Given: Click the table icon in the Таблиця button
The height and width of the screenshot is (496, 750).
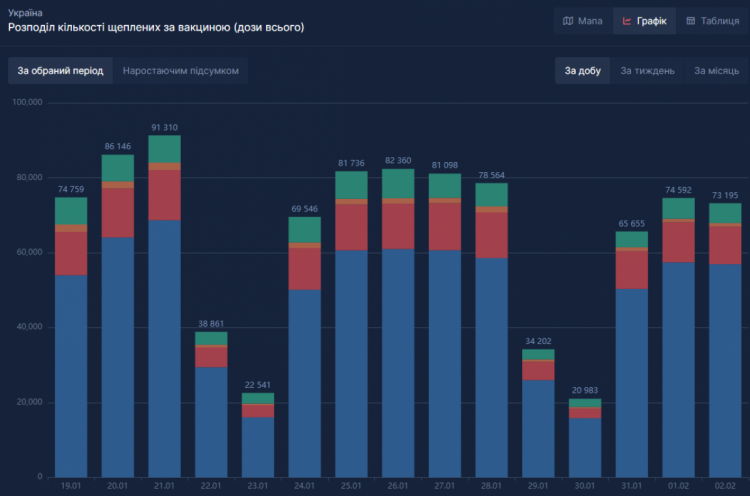Looking at the screenshot, I should tap(690, 21).
